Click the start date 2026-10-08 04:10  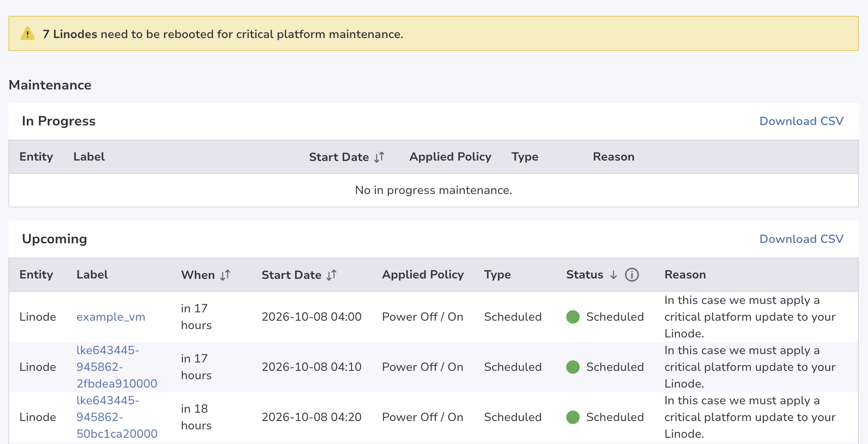tap(311, 367)
